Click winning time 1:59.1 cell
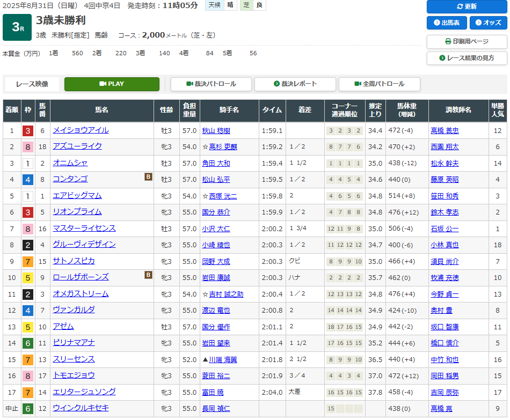This screenshot has height=420, width=510. [x=272, y=131]
